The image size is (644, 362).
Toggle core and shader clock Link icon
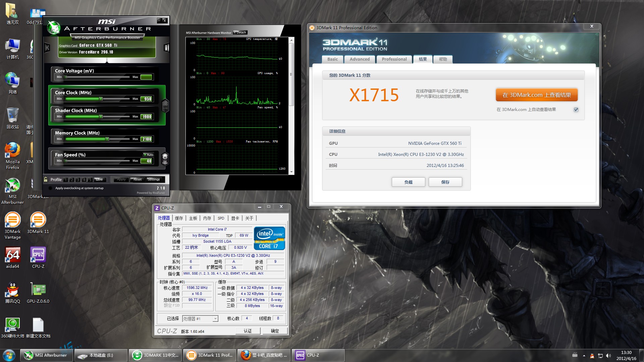tap(165, 105)
